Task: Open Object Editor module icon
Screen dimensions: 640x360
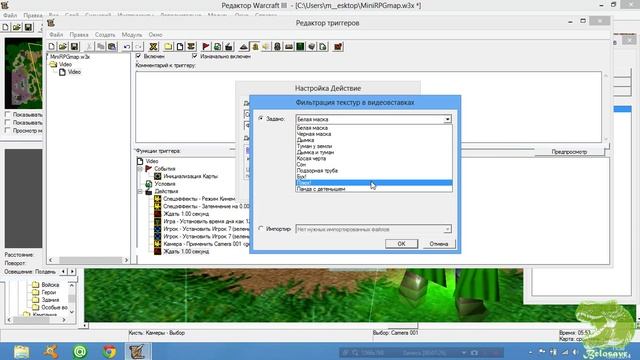Action: [x=278, y=47]
